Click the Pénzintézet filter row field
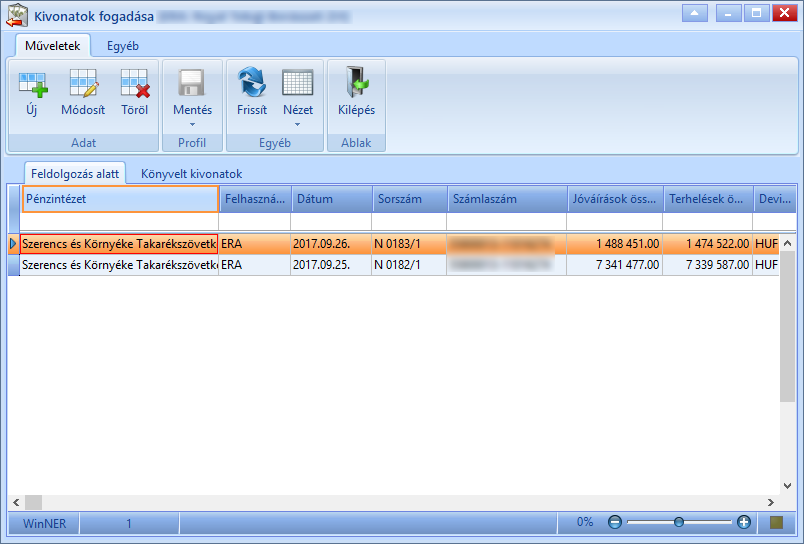 [x=119, y=221]
